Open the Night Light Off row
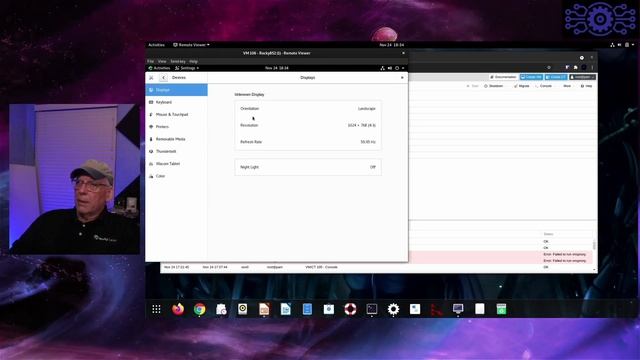 308,167
